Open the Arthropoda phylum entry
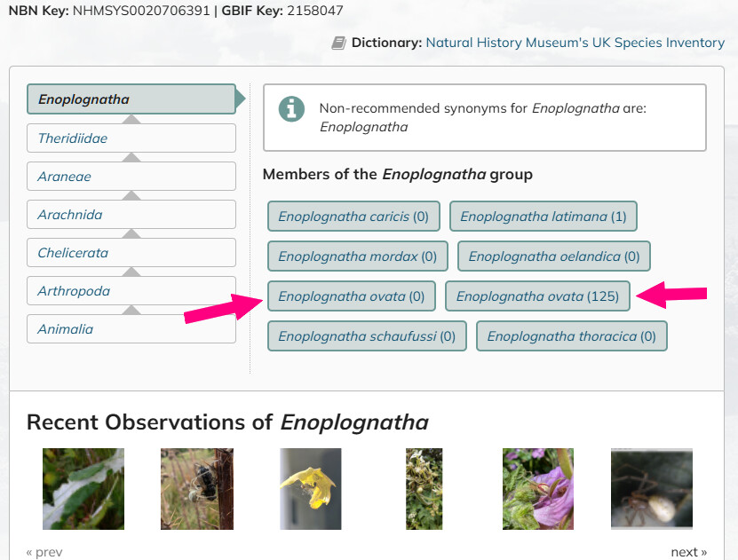 (131, 290)
